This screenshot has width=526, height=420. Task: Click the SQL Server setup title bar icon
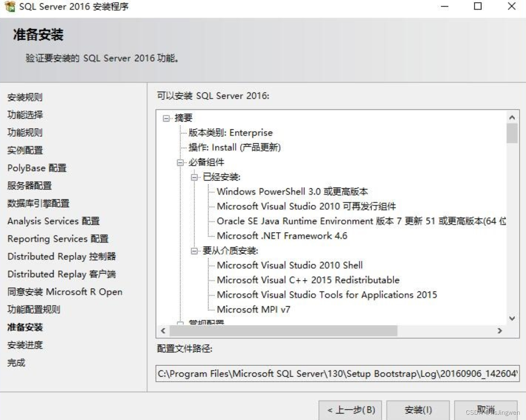pyautogui.click(x=10, y=7)
